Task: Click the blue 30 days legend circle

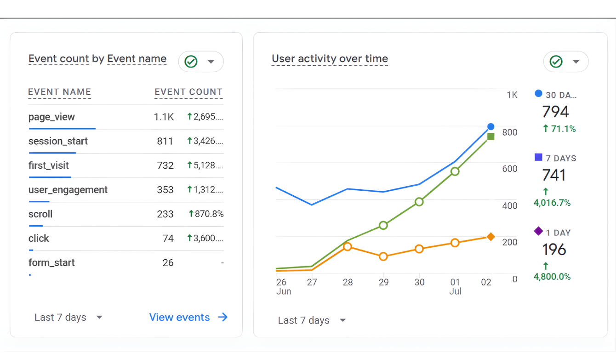Action: tap(538, 94)
